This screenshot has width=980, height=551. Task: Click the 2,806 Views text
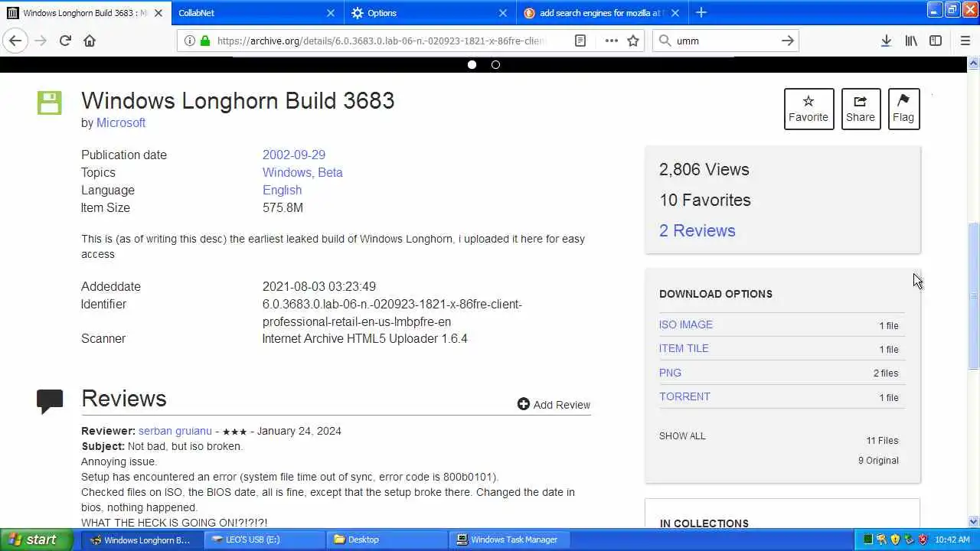click(704, 169)
